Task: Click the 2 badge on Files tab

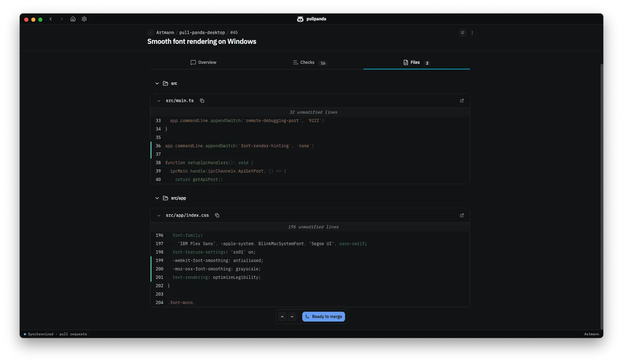Action: coord(427,63)
